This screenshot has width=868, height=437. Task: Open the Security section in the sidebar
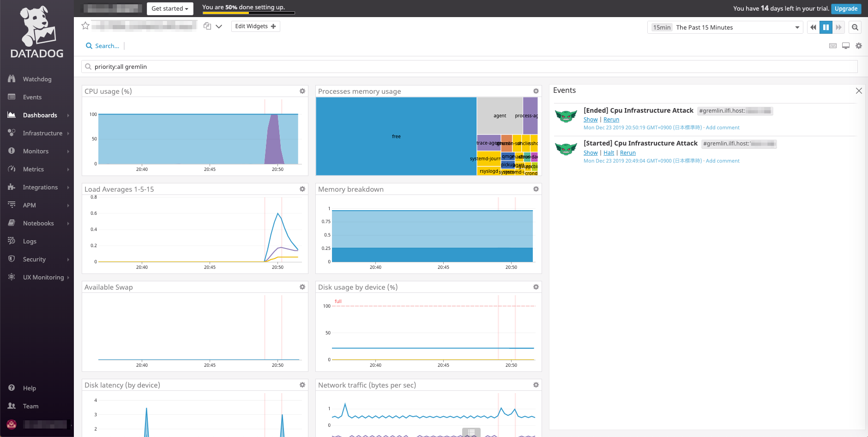pos(34,259)
